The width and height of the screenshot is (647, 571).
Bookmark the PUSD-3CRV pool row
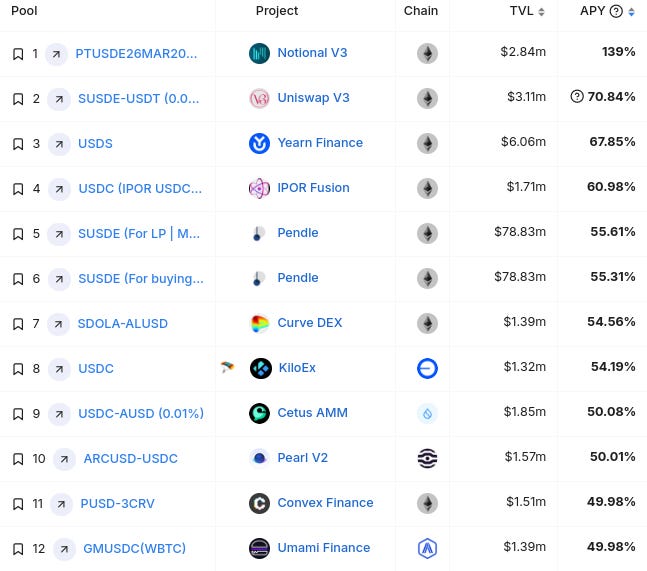18,503
